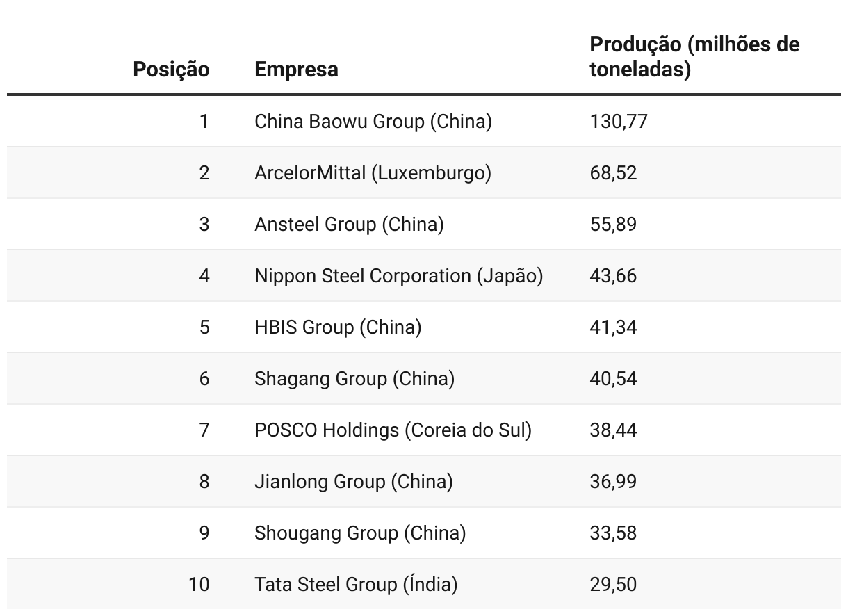Click the production value 130,77
This screenshot has height=616, width=848.
click(x=619, y=122)
